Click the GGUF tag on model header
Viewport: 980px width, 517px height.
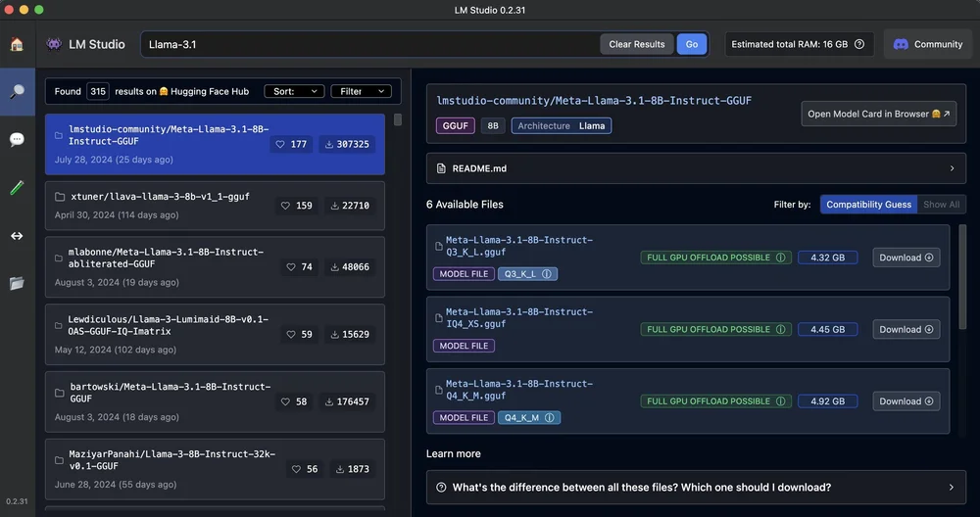[x=455, y=125]
